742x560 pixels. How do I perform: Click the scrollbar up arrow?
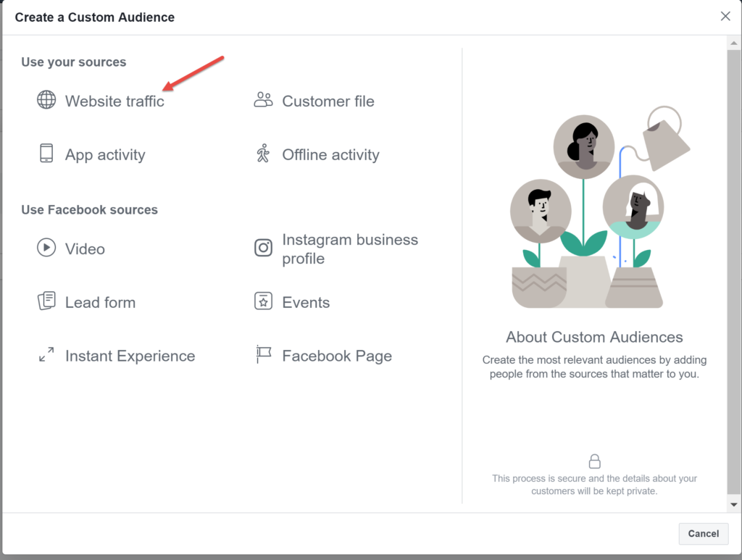click(733, 43)
